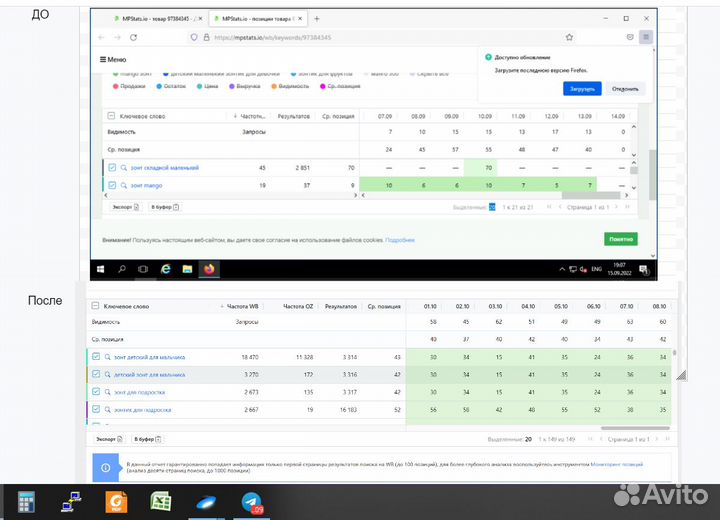This screenshot has width=720, height=520.
Task: Switch to 'MPStats.io - товар 97384345' tab
Action: 158,19
